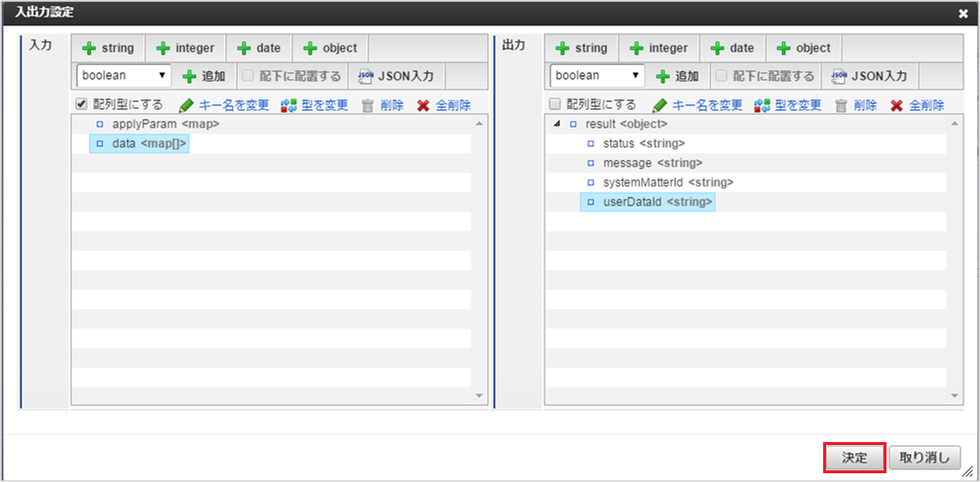Add object key in input panel
Image resolution: width=980 pixels, height=482 pixels.
click(329, 48)
